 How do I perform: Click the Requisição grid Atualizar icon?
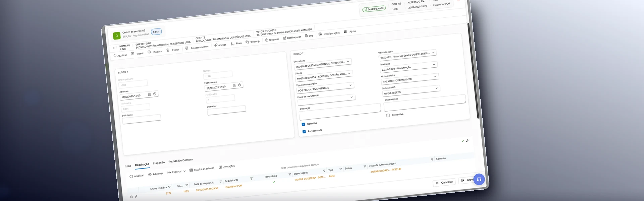click(131, 177)
